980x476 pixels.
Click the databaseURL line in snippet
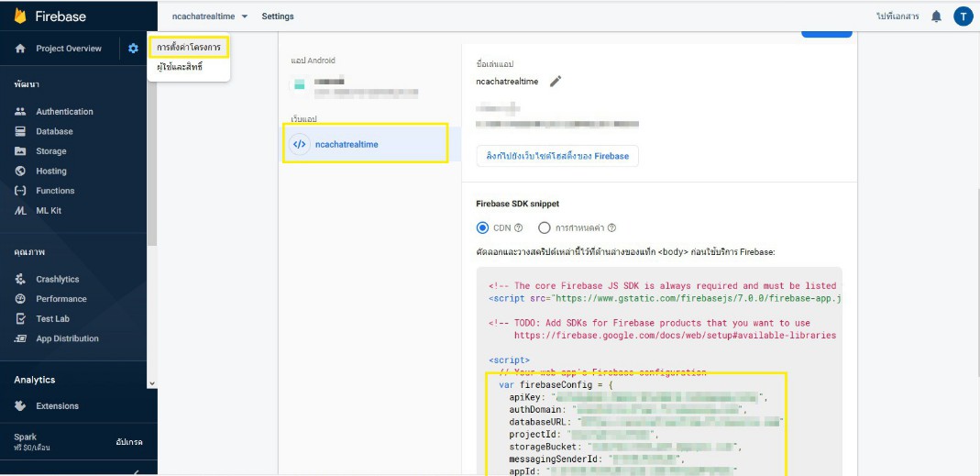point(646,422)
